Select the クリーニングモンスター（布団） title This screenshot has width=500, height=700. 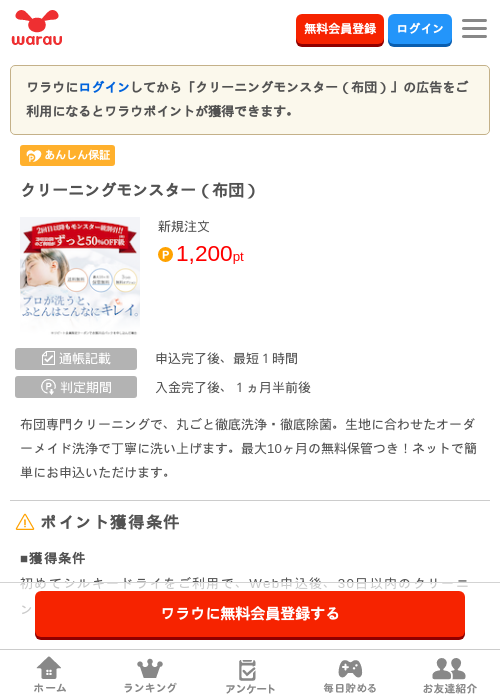tap(139, 191)
